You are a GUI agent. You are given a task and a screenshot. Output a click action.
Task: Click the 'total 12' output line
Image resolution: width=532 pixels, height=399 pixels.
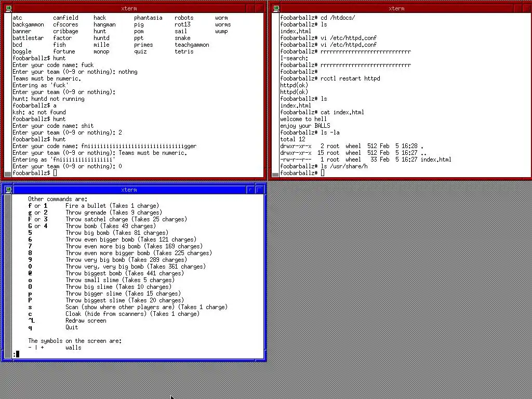click(292, 139)
